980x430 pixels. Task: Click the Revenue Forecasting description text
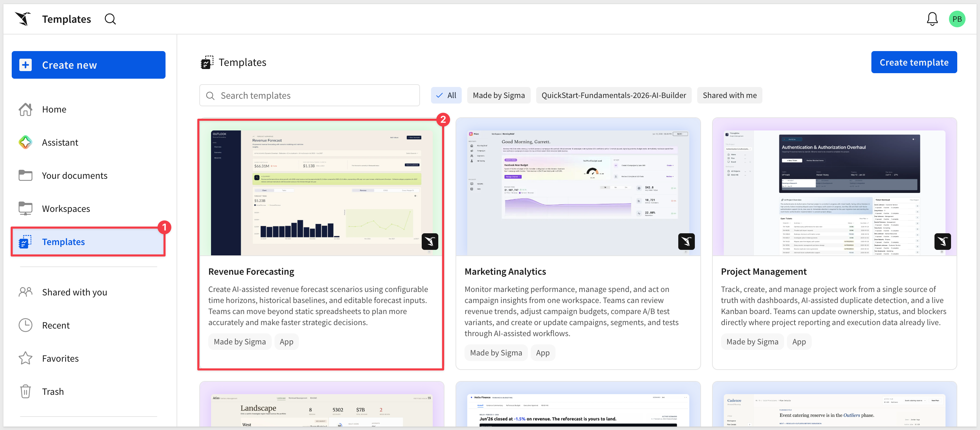pos(318,306)
